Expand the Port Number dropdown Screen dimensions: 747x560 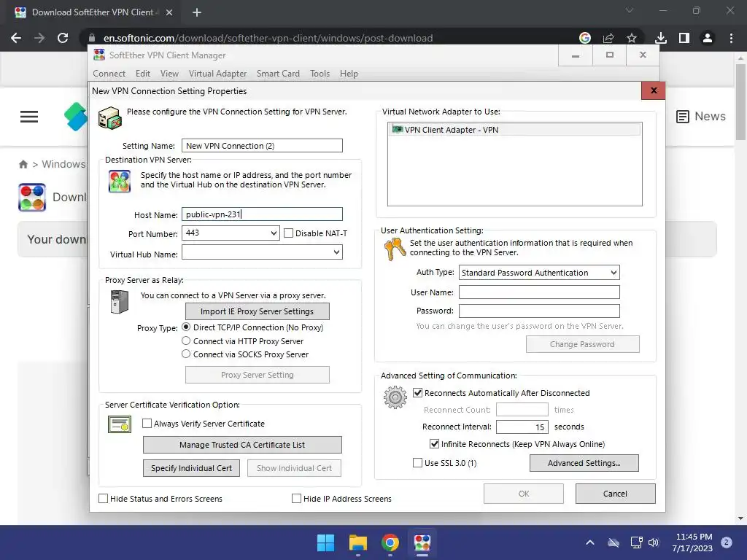[274, 233]
